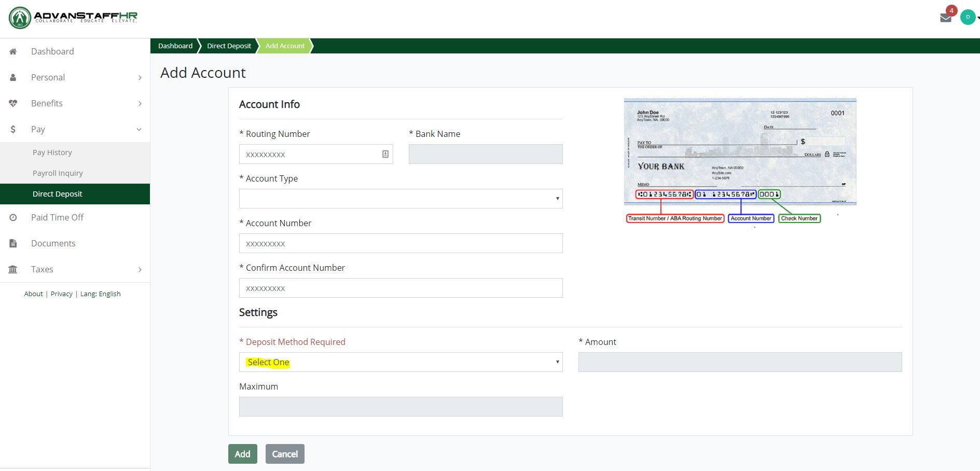Open the messages envelope icon showing 4
Image resolution: width=980 pixels, height=471 pixels.
click(x=946, y=18)
